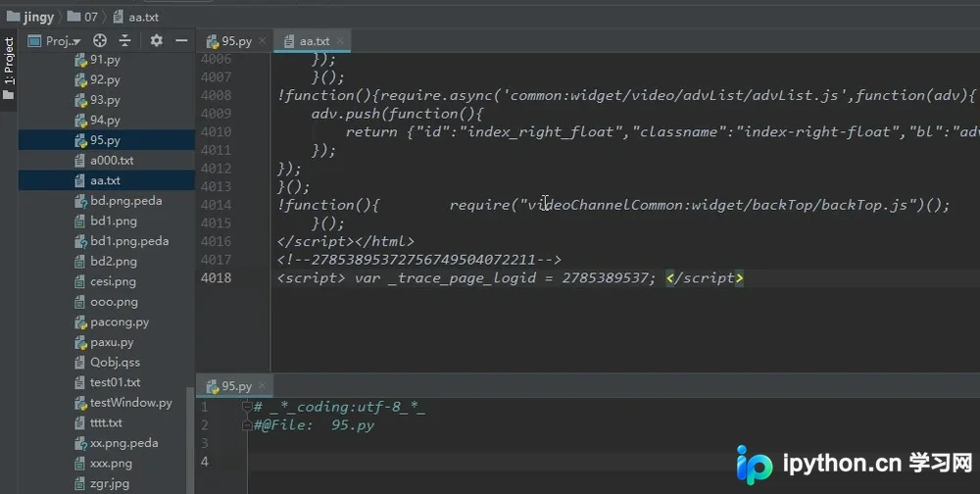This screenshot has height=494, width=980.
Task: Select 91.py in project tree
Action: coord(105,60)
